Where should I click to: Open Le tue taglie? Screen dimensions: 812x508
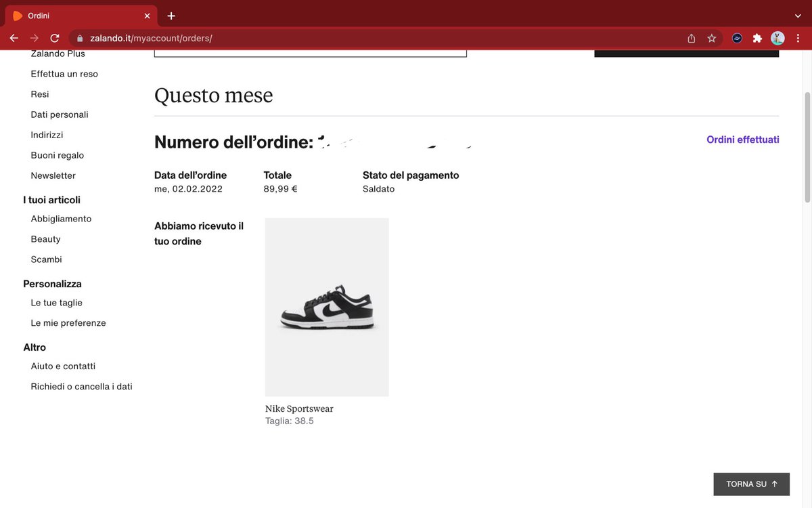click(57, 303)
